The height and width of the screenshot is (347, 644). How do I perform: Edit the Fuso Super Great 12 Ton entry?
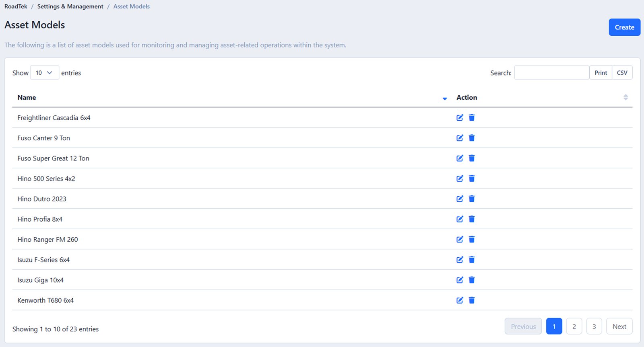(460, 158)
